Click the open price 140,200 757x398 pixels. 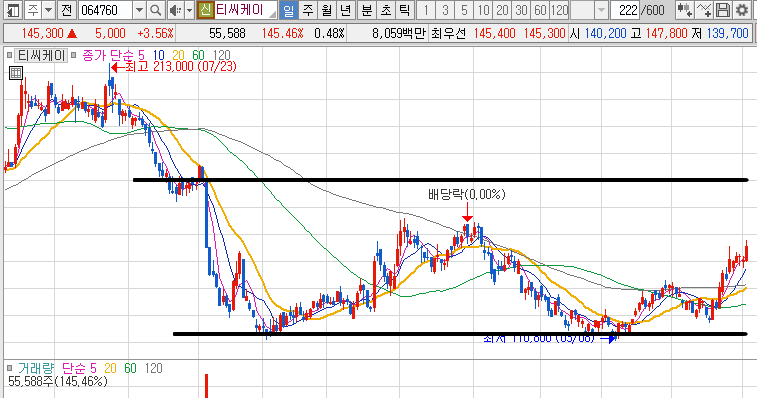(606, 33)
